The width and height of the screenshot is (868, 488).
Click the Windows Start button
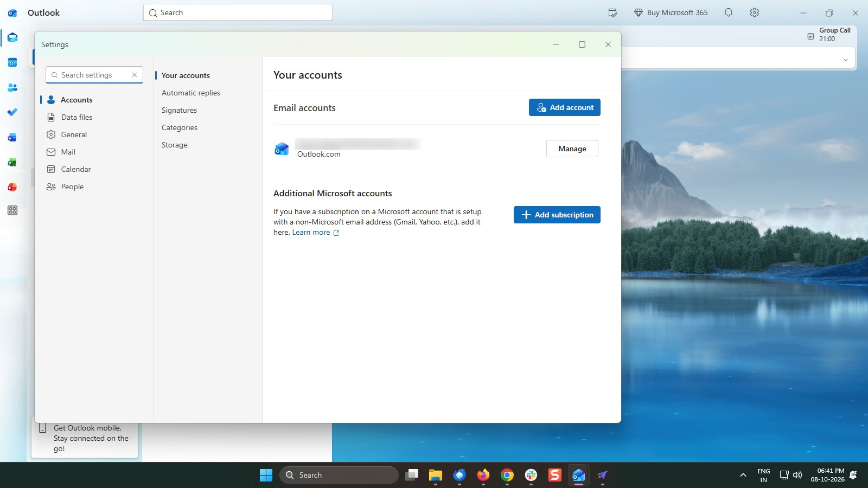pos(266,475)
